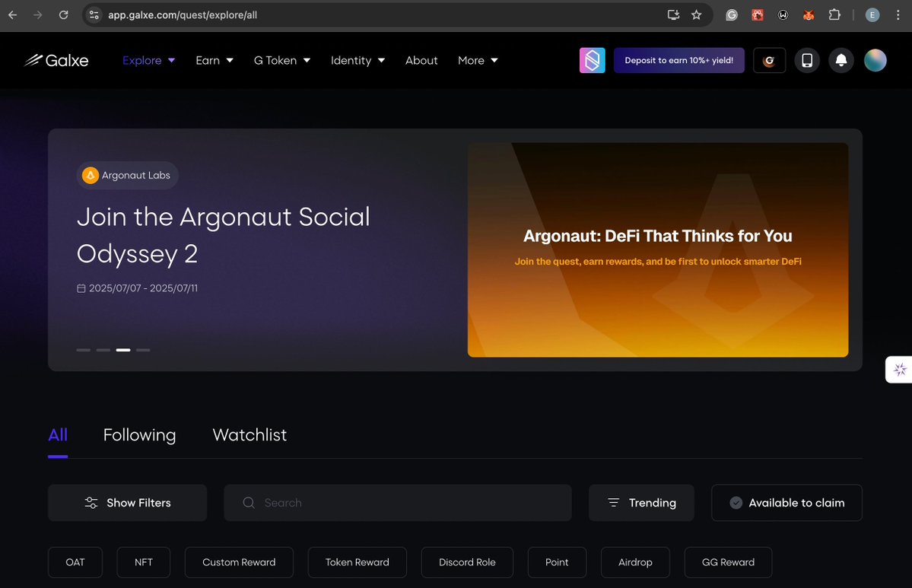Show fourth carousel slide indicator
This screenshot has height=588, width=912.
[x=143, y=350]
